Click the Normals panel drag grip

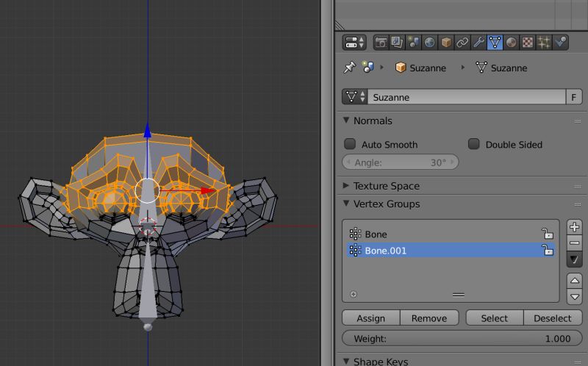[x=578, y=121]
